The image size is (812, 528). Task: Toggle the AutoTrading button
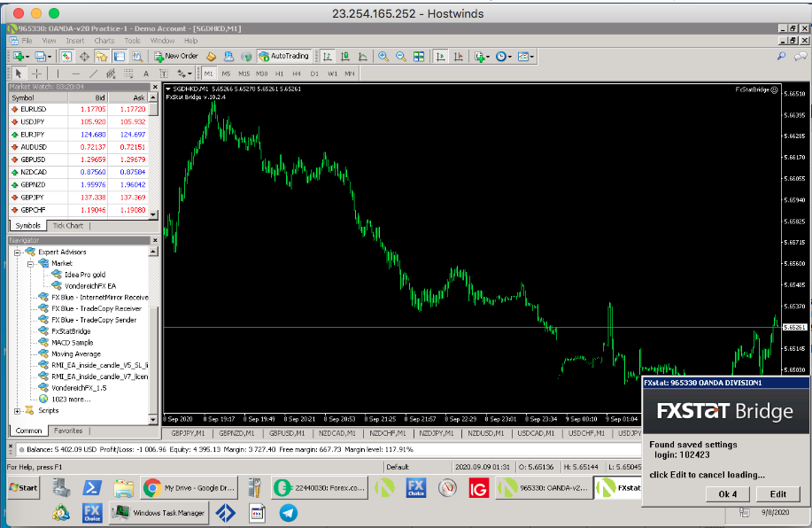point(283,56)
